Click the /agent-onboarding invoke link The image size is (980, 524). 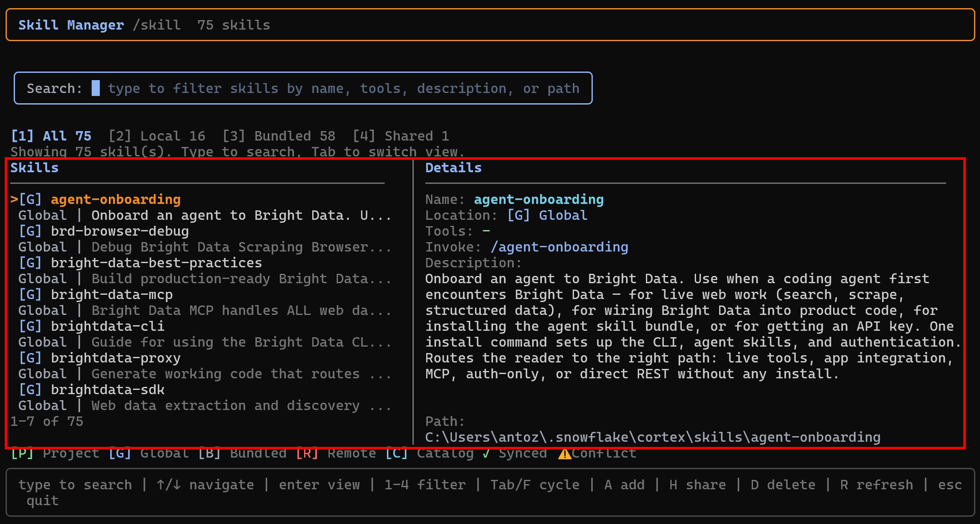click(x=559, y=247)
